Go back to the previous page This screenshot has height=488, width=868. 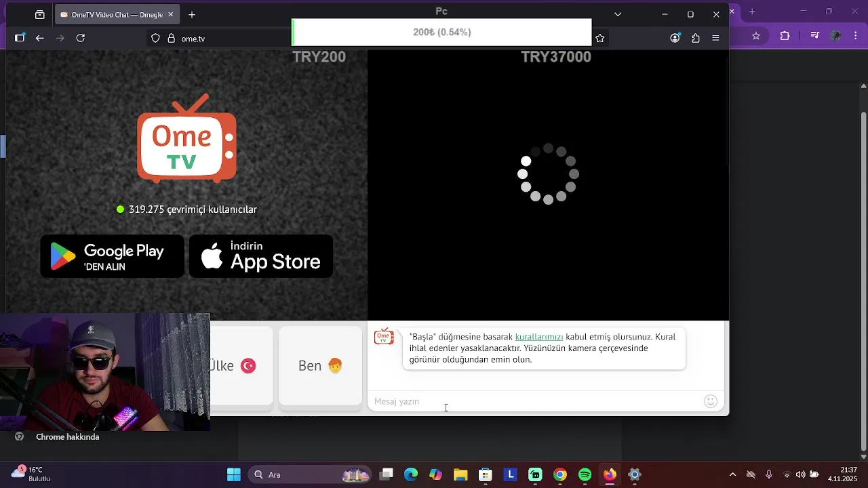pyautogui.click(x=40, y=38)
